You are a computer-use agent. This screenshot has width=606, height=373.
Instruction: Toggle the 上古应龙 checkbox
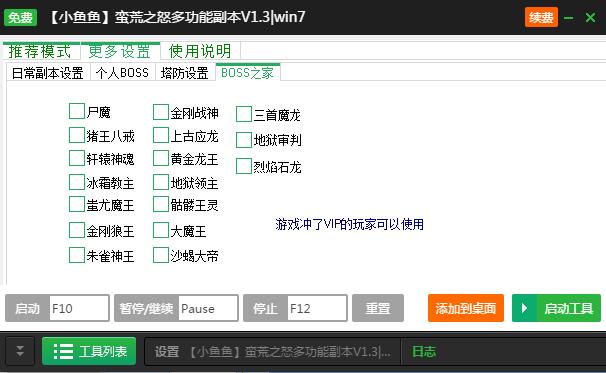pos(161,135)
